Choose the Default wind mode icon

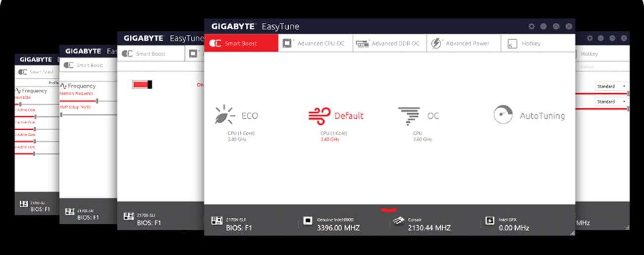coord(319,116)
